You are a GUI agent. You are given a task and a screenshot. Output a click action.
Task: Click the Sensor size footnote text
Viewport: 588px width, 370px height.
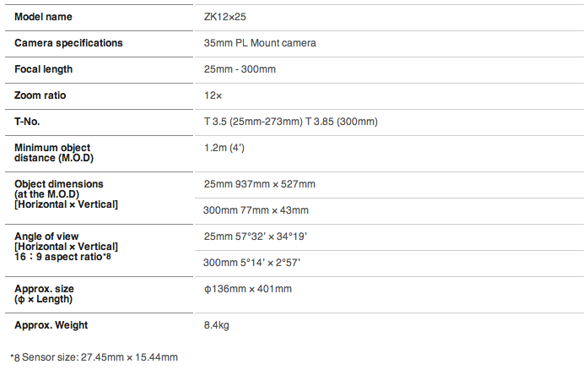[x=94, y=357]
